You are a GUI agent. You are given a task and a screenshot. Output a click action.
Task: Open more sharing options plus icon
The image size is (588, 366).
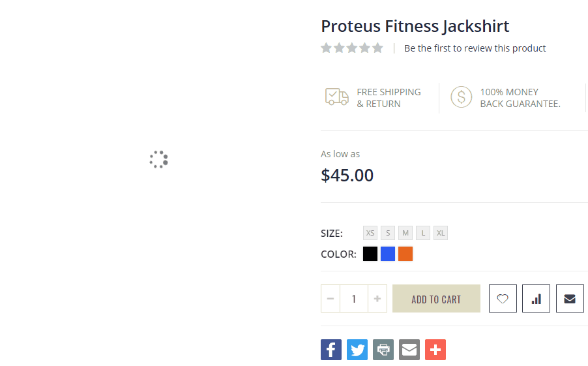coord(435,350)
